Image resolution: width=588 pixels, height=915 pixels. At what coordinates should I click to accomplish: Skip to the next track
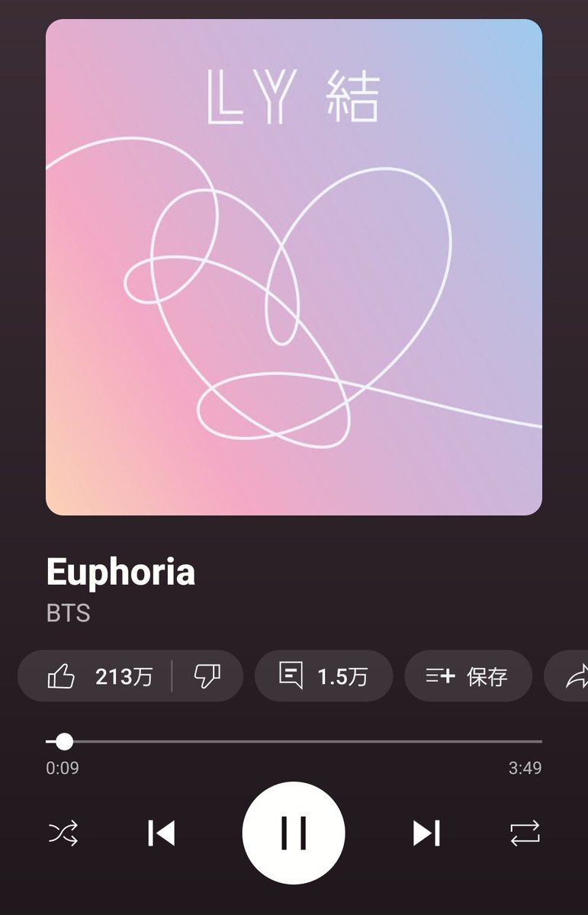(x=426, y=833)
